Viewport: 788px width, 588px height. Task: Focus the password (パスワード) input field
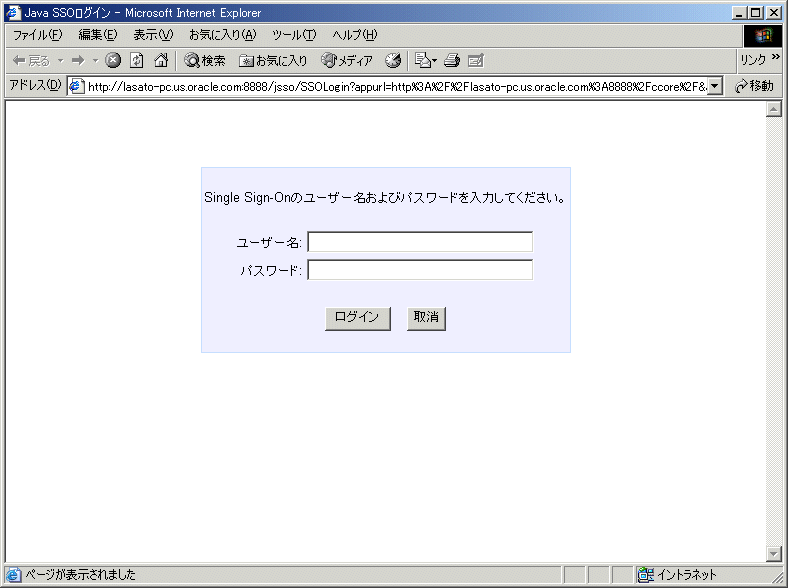pos(420,270)
